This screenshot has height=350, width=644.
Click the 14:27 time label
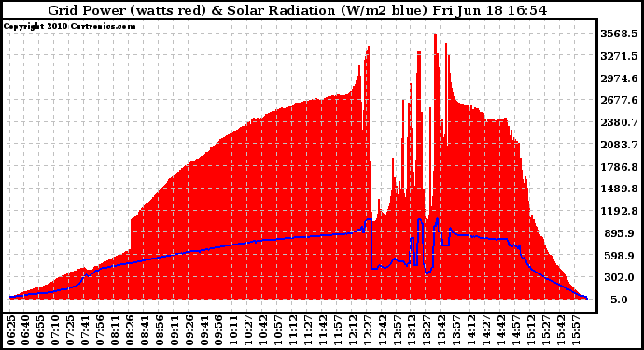(x=487, y=329)
